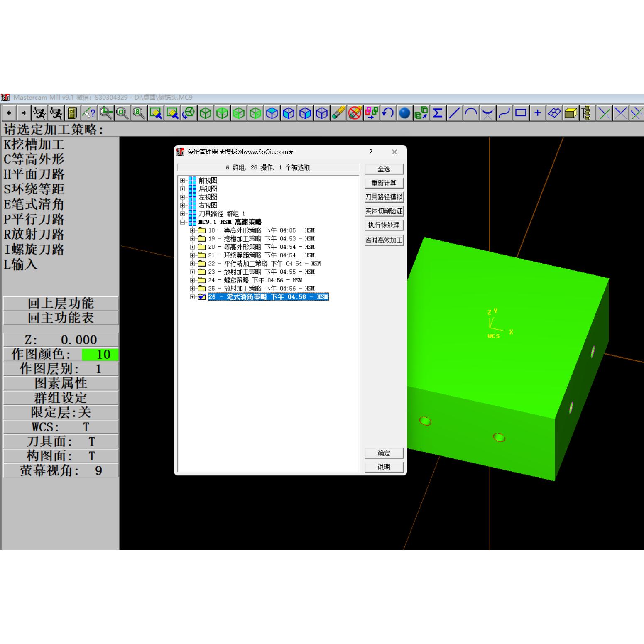
Task: Click the green 作图颜色 10 swatch
Action: pos(100,355)
